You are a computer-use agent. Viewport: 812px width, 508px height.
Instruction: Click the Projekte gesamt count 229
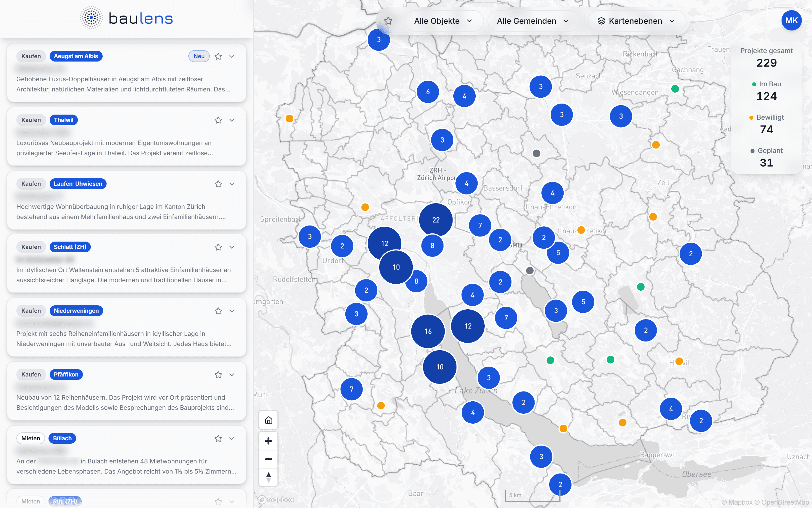tap(766, 63)
